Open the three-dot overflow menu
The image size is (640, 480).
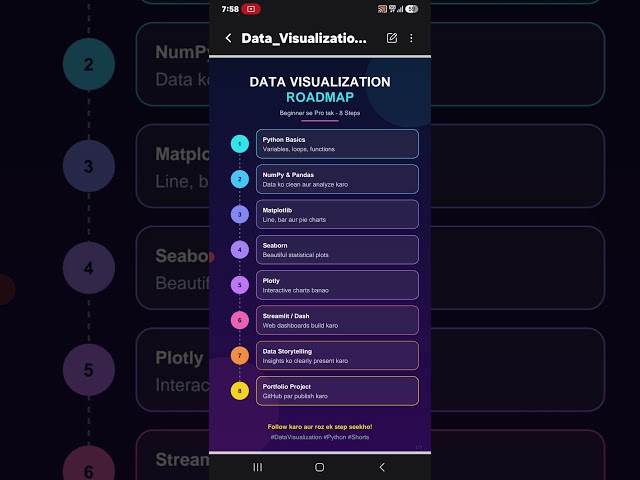pos(411,38)
